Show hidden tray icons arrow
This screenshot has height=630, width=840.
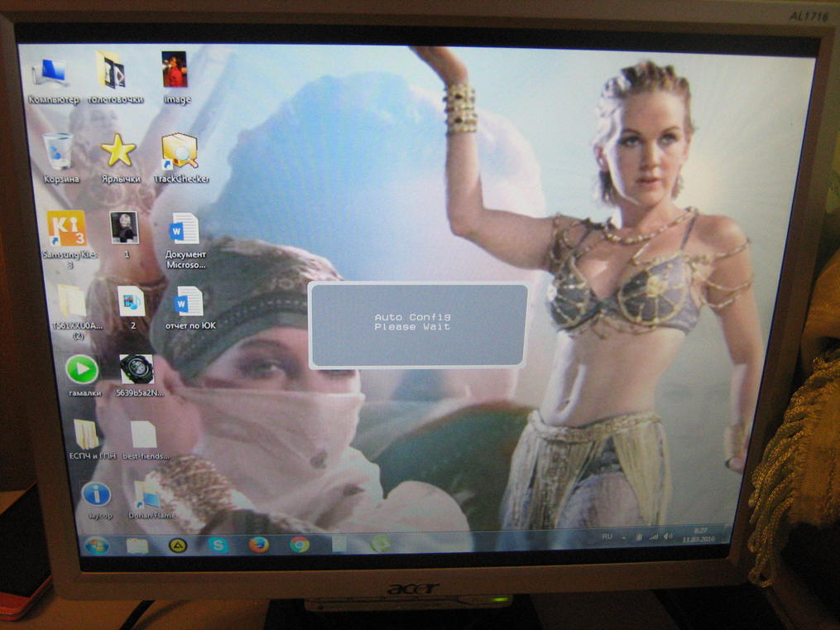tap(623, 536)
